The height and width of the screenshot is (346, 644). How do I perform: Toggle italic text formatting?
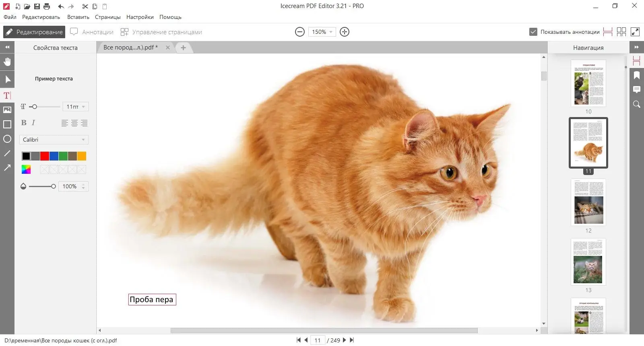pyautogui.click(x=33, y=123)
